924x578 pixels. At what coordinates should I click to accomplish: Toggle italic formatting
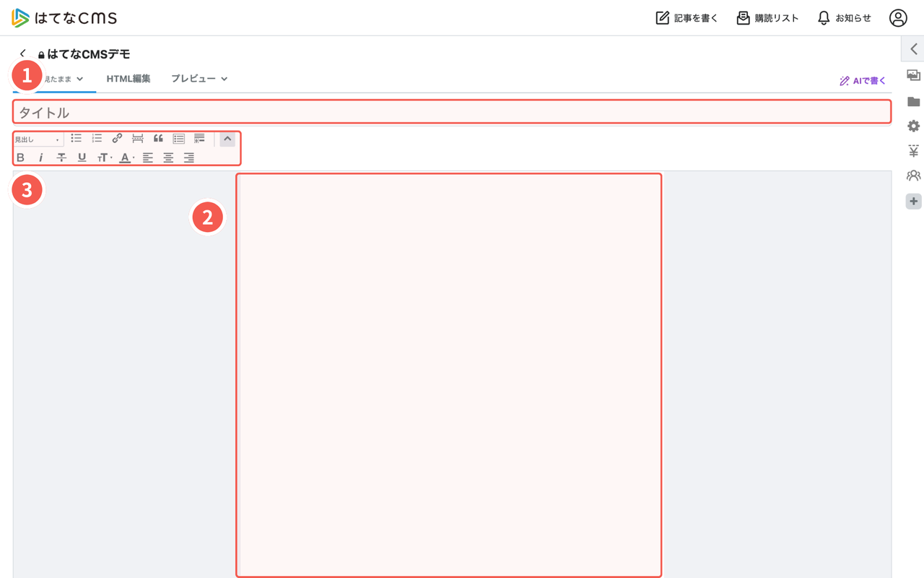(40, 158)
